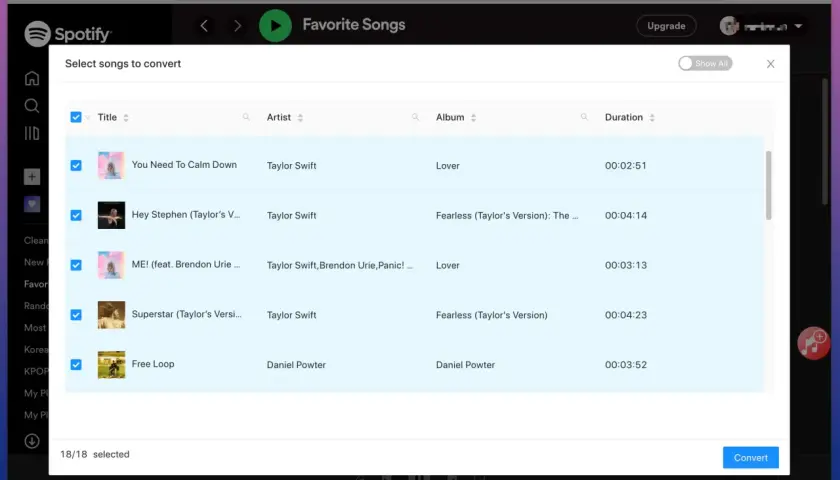This screenshot has width=840, height=480.
Task: Click artist Taylor Swift,Brendon Urie,Panic!
Action: (340, 265)
